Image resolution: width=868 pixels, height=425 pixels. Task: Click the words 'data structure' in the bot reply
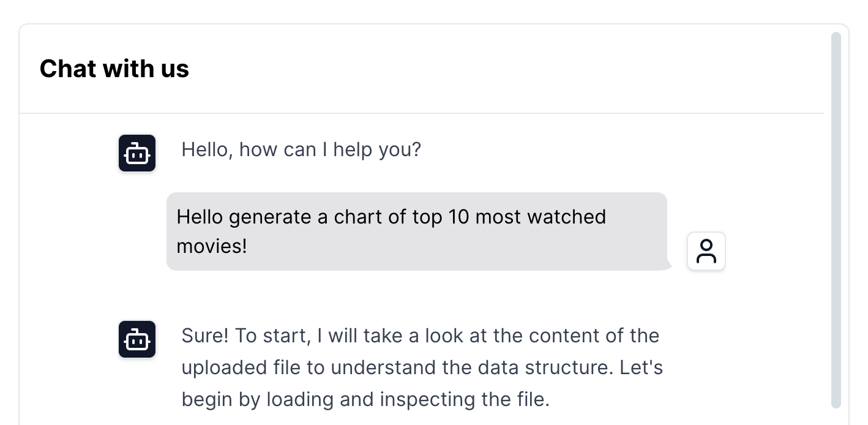[545, 367]
